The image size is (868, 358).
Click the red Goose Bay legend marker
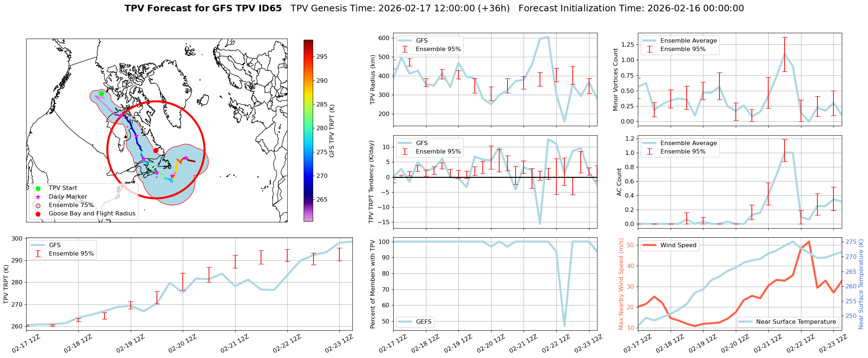click(x=38, y=214)
